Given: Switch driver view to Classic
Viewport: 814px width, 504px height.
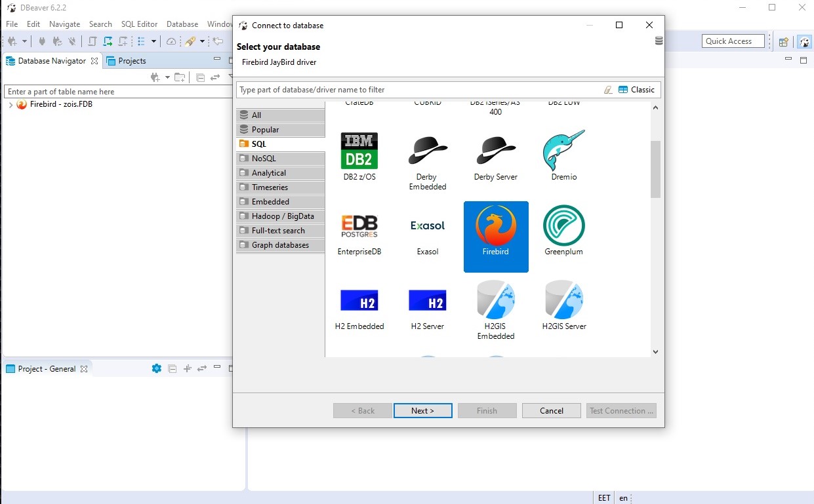Looking at the screenshot, I should point(636,90).
